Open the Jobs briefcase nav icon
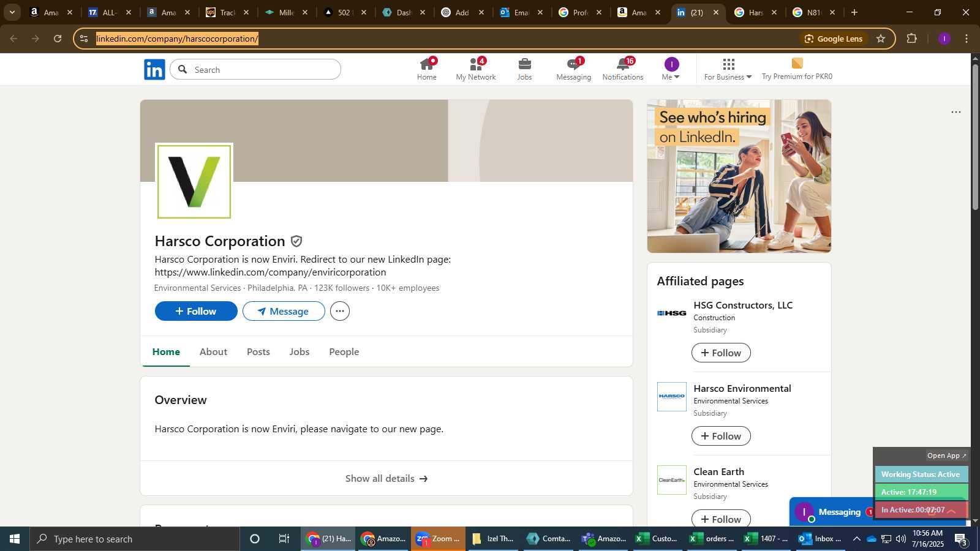Viewport: 980px width, 551px height. point(524,69)
